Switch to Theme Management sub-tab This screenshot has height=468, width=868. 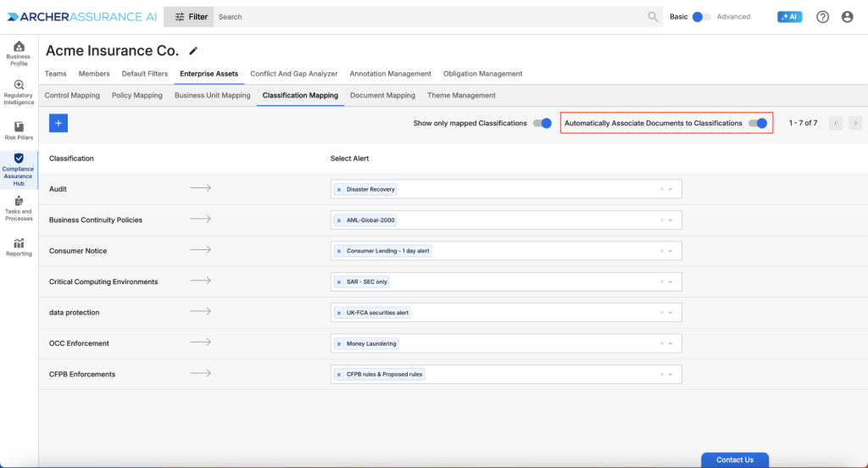click(461, 95)
